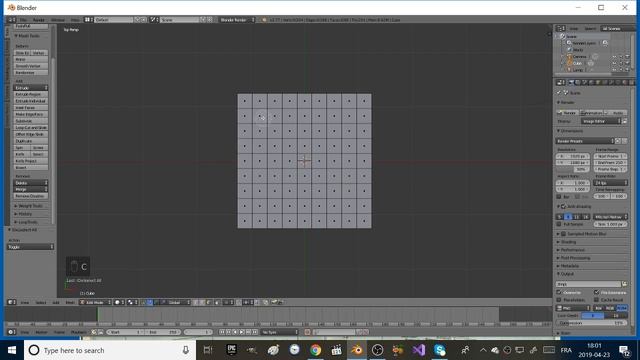640x360 pixels.
Task: Open the Render menu in top bar
Action: [39, 20]
